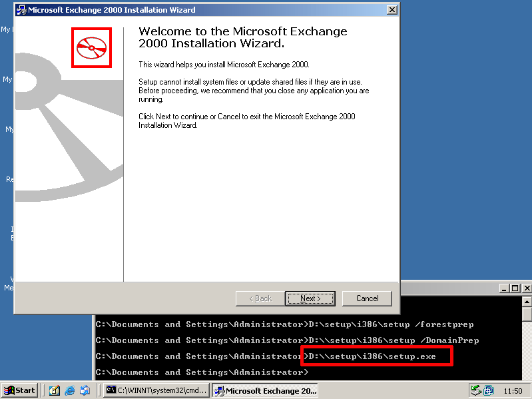Click the command prompt scroll up arrow
Viewport: 532px width, 399px height.
point(527,301)
